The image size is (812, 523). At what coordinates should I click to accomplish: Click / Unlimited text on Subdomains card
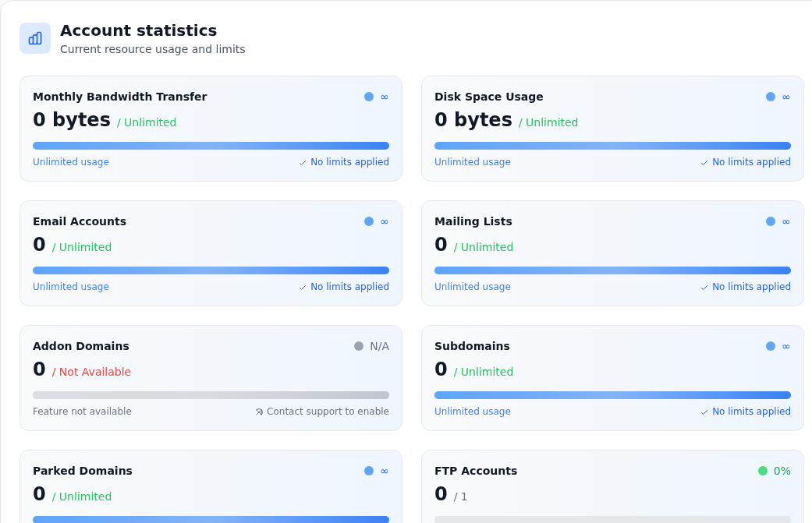(484, 372)
